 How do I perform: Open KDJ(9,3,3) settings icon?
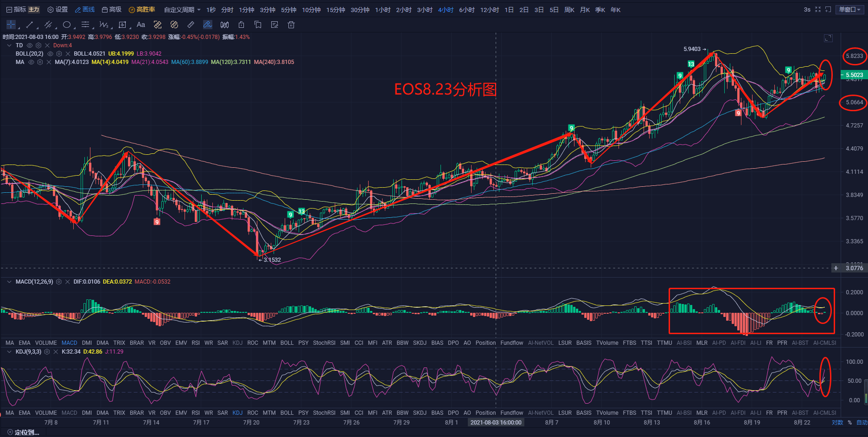(x=47, y=352)
